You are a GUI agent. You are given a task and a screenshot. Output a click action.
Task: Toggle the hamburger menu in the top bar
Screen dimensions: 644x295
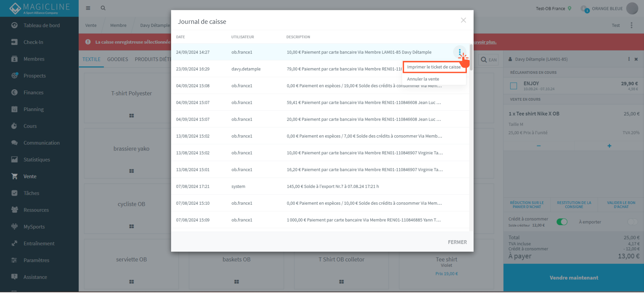tap(88, 8)
